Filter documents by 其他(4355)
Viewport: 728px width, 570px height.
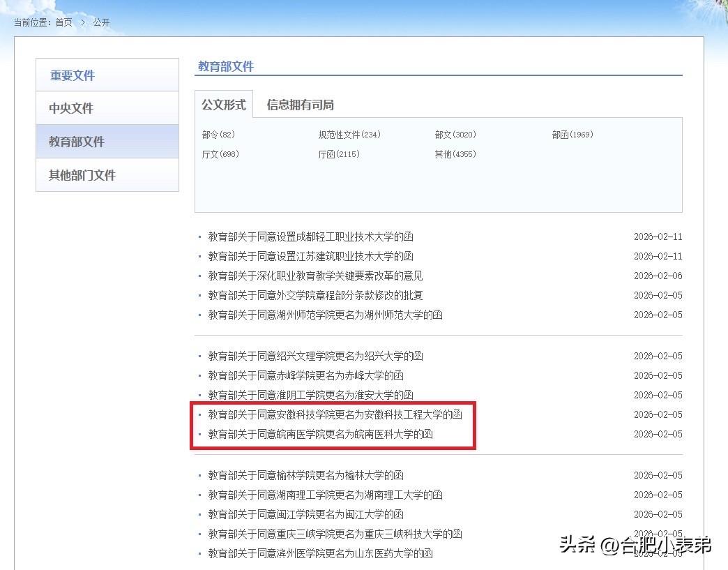coord(455,154)
